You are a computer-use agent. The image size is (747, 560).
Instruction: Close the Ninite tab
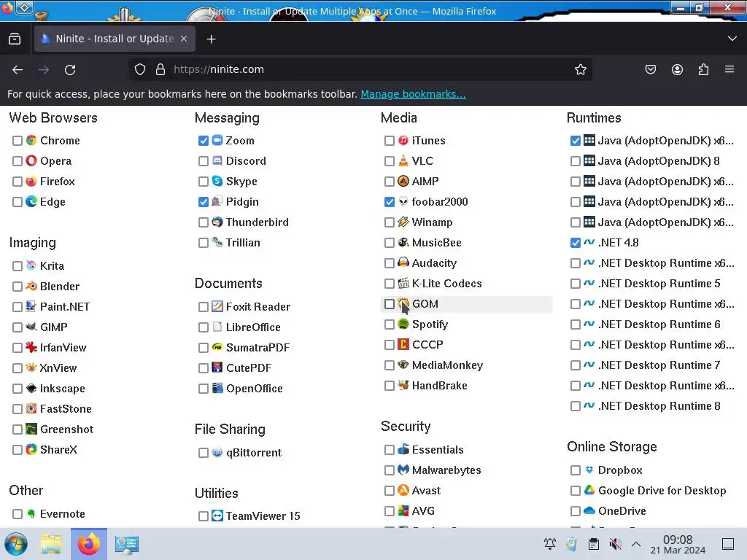point(184,39)
